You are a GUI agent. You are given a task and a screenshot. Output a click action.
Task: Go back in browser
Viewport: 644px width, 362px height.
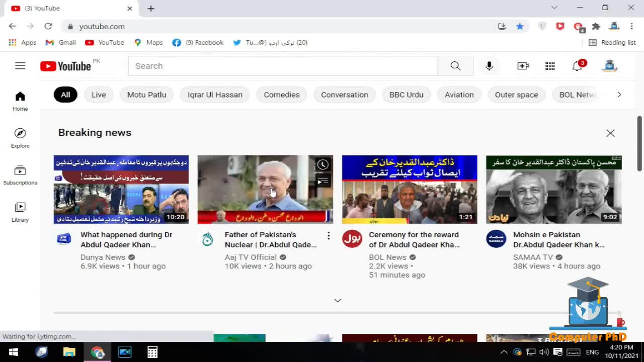tap(13, 26)
